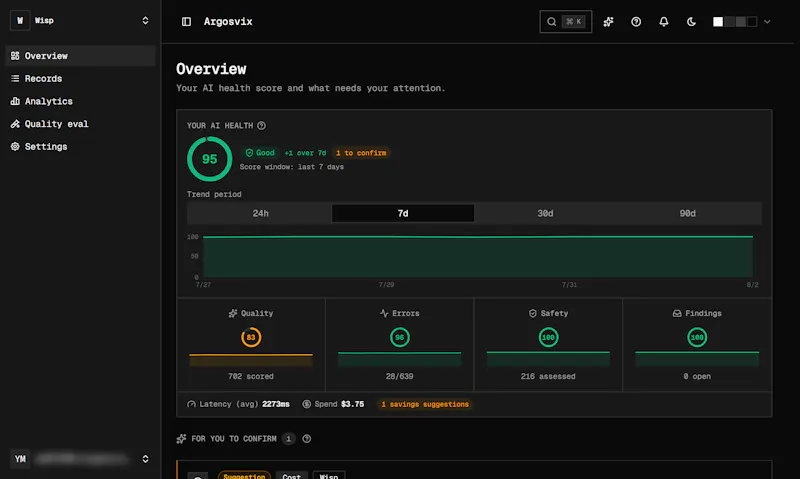Screen dimensions: 800x479
Task: Click '216 assessed' text
Action: click(548, 376)
